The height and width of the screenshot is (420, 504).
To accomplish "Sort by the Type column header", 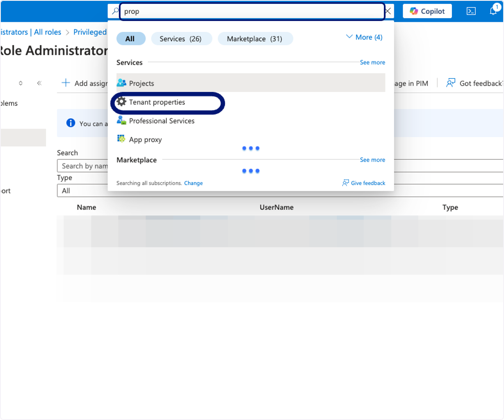I will point(450,207).
